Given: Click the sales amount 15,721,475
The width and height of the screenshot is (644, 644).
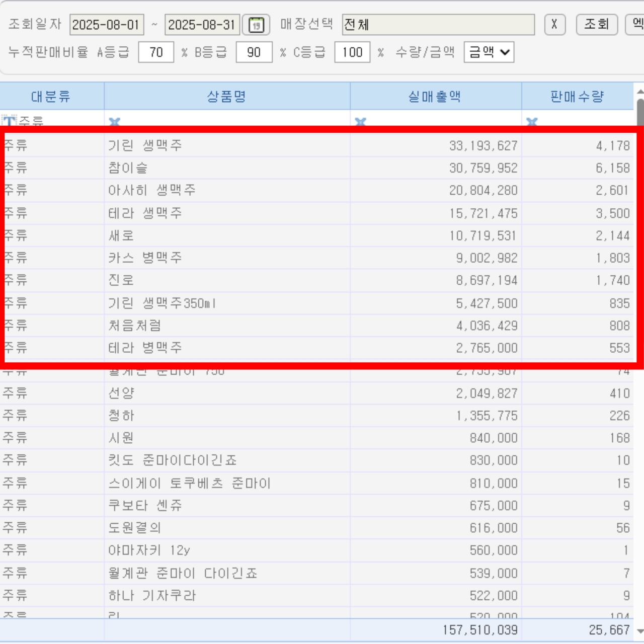Looking at the screenshot, I should [x=483, y=213].
